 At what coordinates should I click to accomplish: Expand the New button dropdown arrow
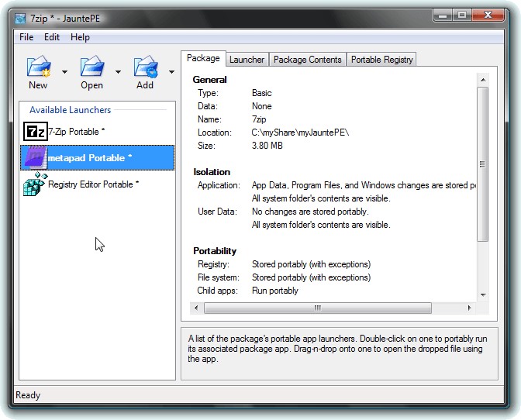coord(64,72)
